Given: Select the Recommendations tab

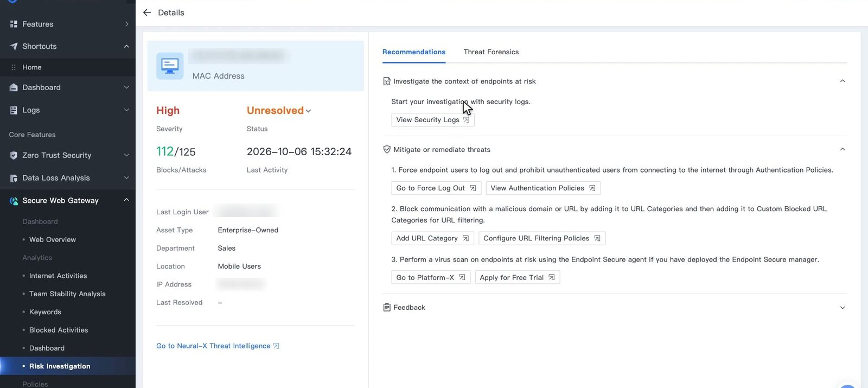Looking at the screenshot, I should click(414, 52).
